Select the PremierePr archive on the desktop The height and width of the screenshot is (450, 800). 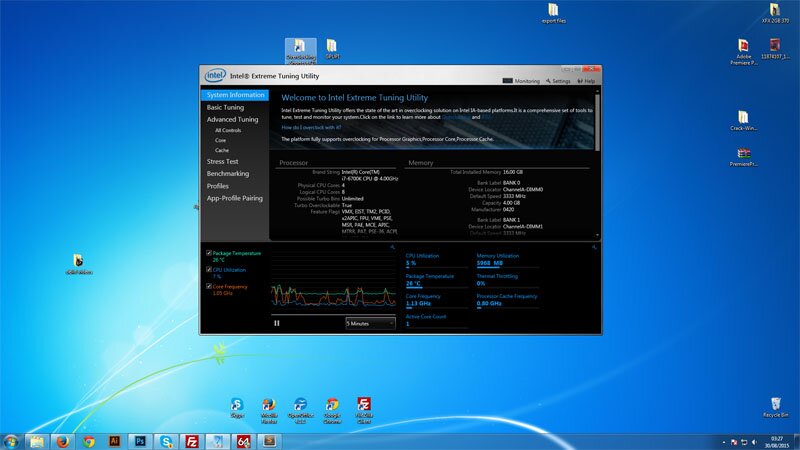(743, 157)
